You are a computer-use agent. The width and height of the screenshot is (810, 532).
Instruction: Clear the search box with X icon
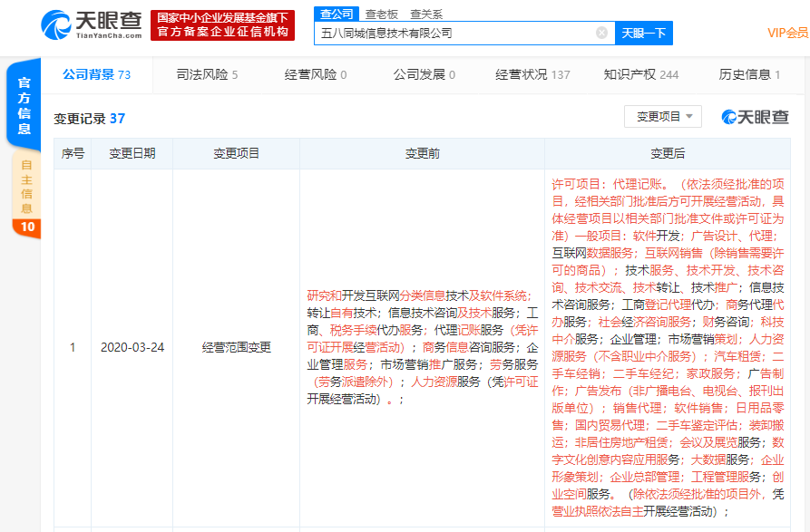tap(601, 34)
